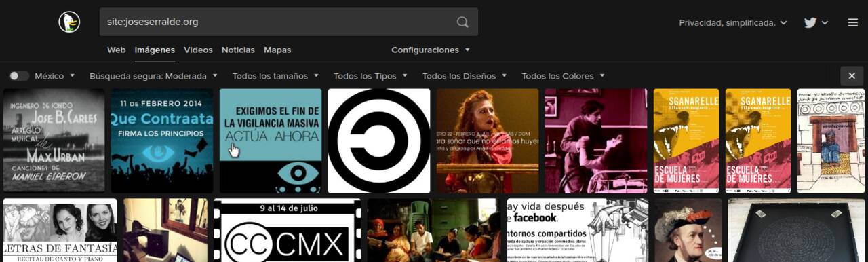The image size is (868, 262).
Task: Open the hamburger menu icon
Action: coord(852,22)
